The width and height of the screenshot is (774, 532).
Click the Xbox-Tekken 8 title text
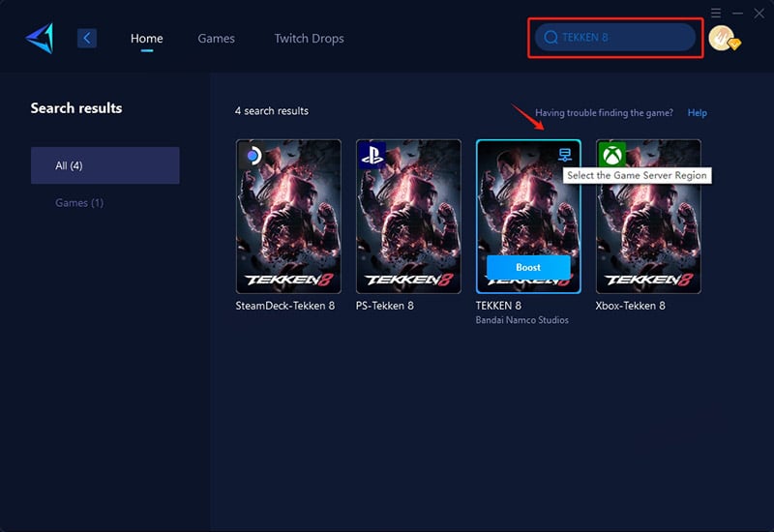tap(631, 306)
